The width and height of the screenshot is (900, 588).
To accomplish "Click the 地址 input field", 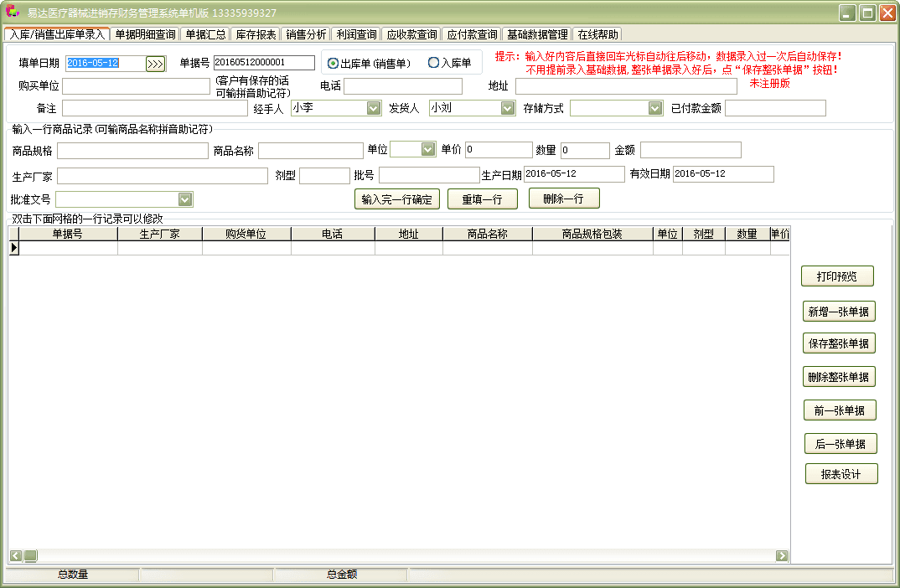I will pos(626,86).
